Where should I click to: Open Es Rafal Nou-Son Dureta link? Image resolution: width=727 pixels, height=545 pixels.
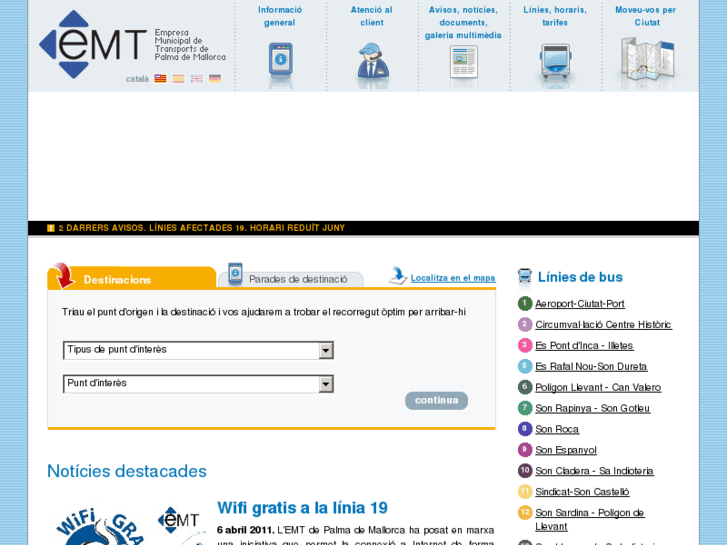pos(591,366)
